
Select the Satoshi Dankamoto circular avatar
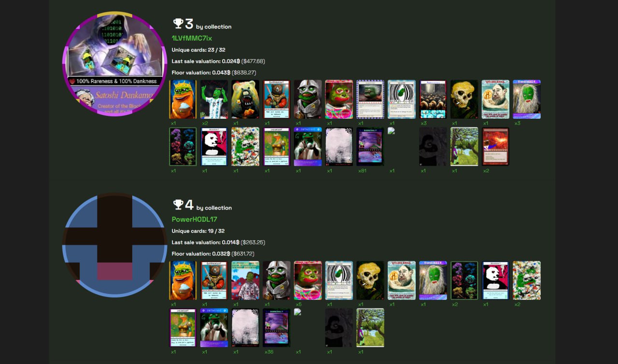114,64
